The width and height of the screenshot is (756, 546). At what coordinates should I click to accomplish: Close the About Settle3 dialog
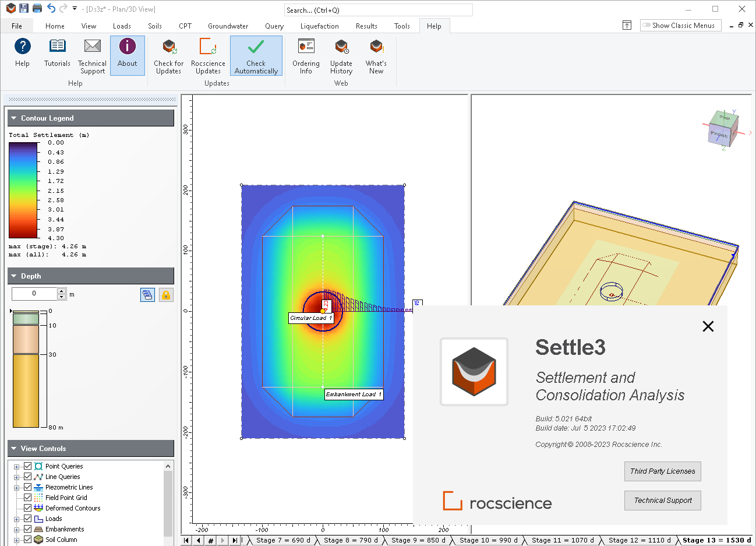click(708, 326)
